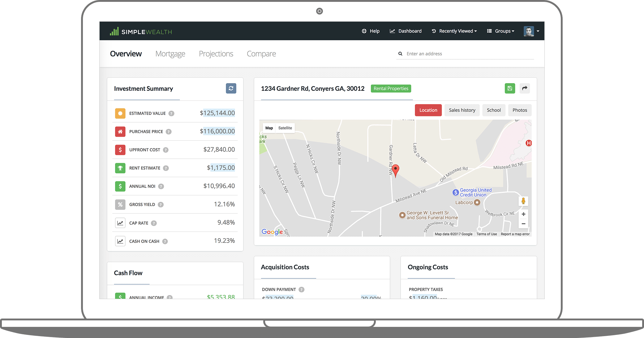644x338 pixels.
Task: Open the School view
Action: coord(494,110)
